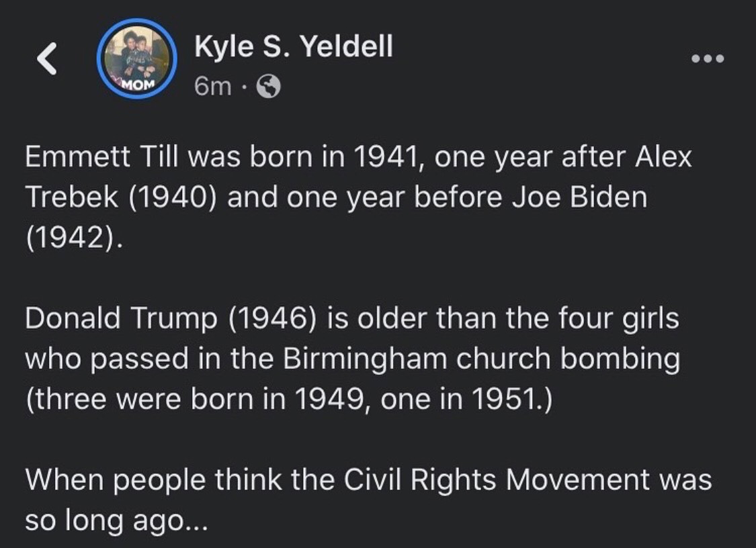Click Joe Biden in the first paragraph
The height and width of the screenshot is (548, 756).
[579, 197]
